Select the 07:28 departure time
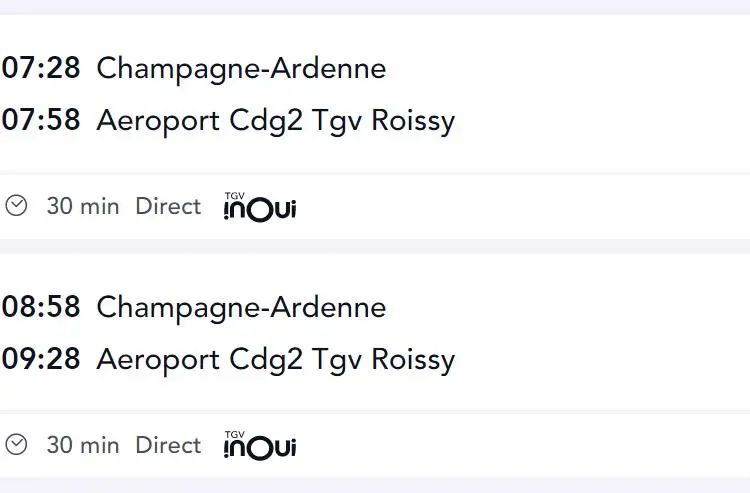This screenshot has width=750, height=493. coord(41,67)
